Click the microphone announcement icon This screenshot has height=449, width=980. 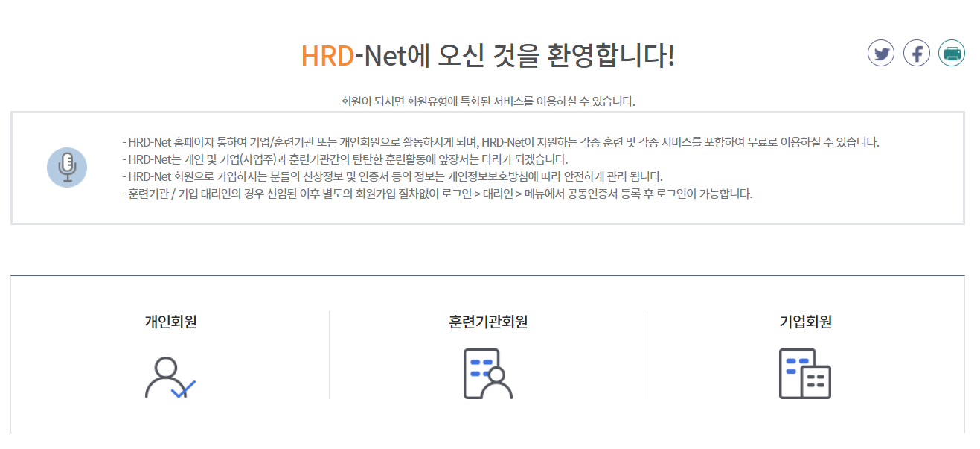[67, 168]
